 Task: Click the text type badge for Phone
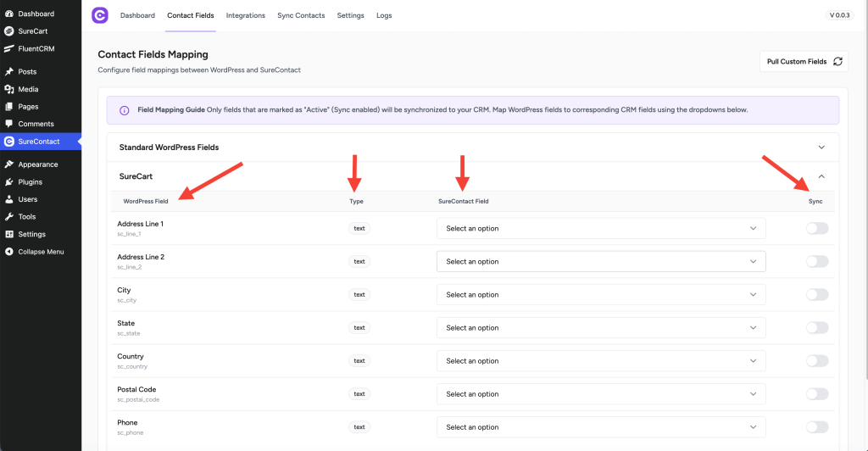coord(359,427)
